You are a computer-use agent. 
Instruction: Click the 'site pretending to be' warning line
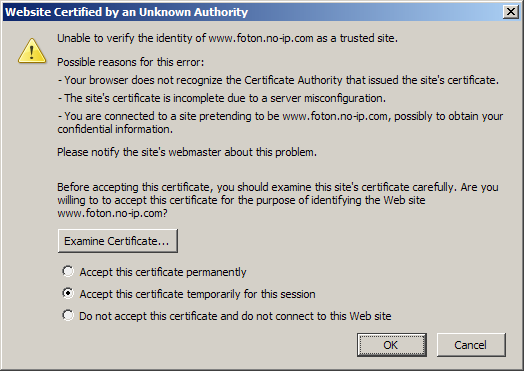[x=280, y=122]
